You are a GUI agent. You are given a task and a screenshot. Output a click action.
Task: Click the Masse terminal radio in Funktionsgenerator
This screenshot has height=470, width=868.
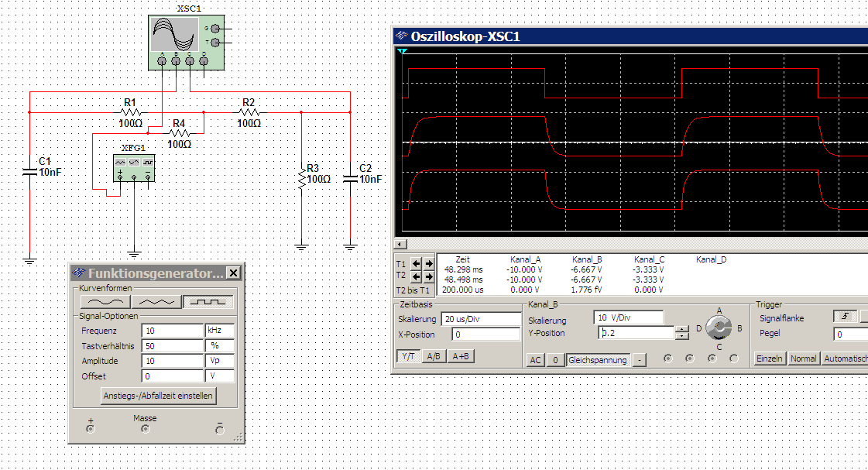[145, 429]
